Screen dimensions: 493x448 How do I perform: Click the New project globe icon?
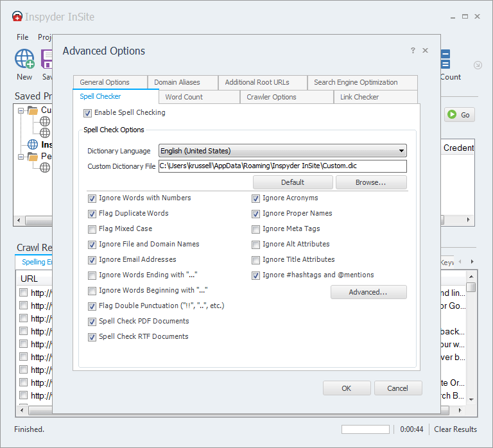(x=24, y=59)
